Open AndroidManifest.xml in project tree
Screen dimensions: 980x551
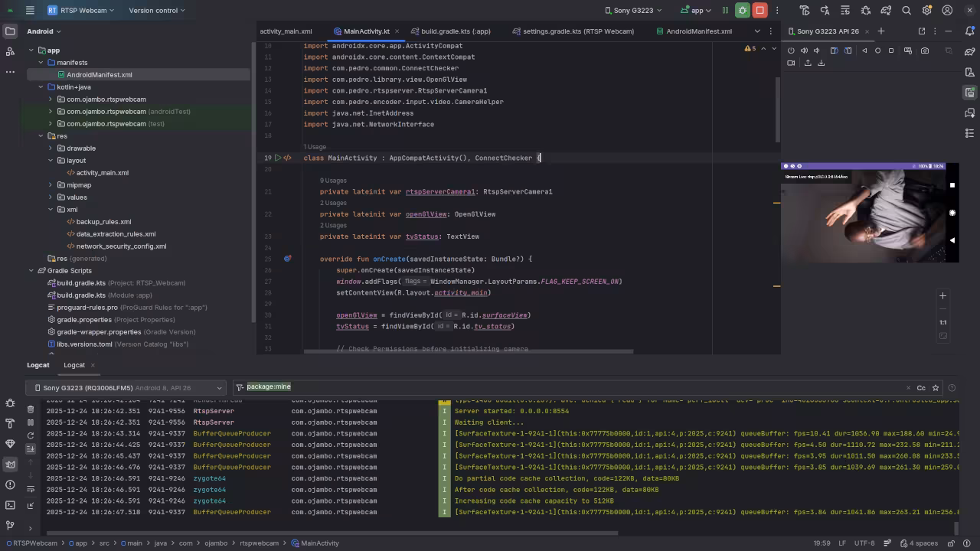(x=99, y=75)
